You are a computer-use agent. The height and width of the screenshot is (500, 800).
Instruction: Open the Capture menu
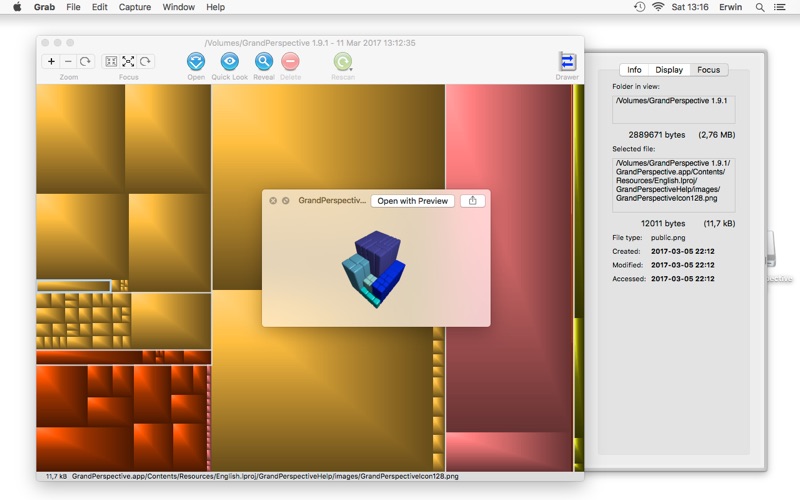click(x=135, y=7)
